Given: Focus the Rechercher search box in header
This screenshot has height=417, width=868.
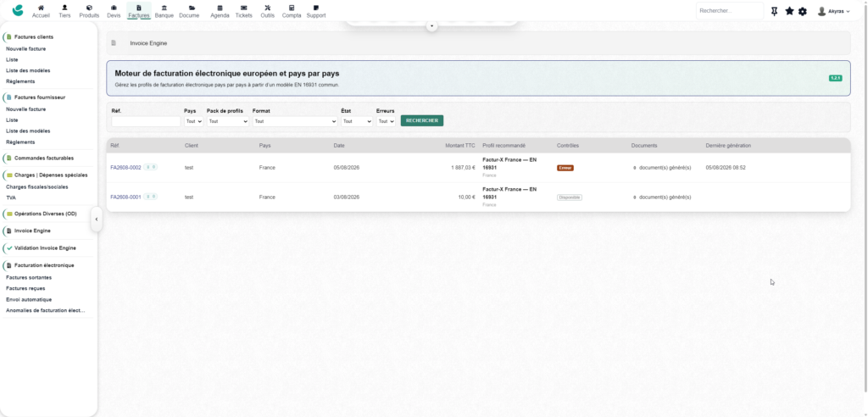Looking at the screenshot, I should [x=730, y=11].
